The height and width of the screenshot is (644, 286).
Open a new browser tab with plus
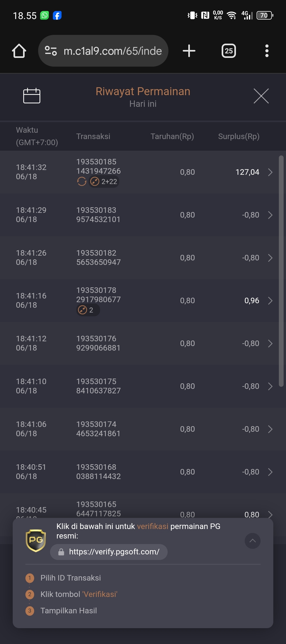pyautogui.click(x=189, y=51)
